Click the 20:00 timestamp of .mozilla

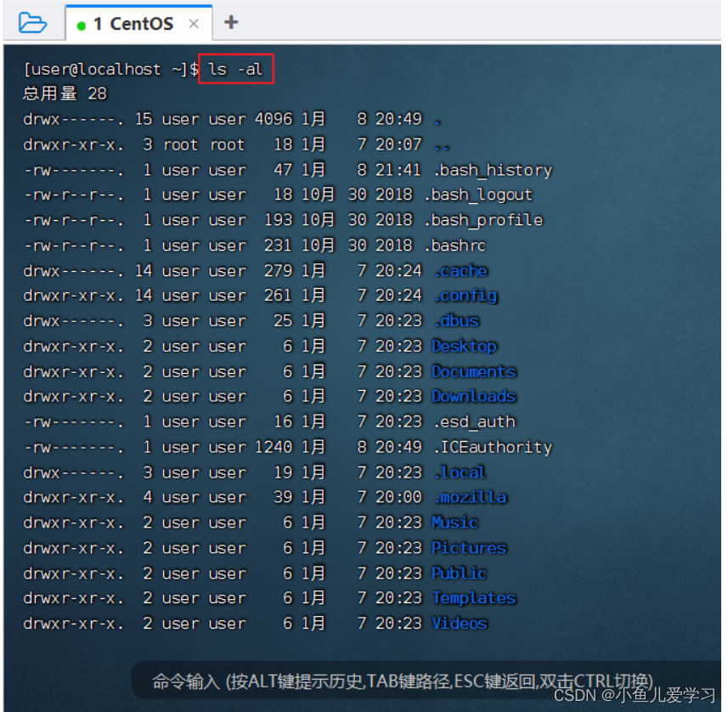click(x=398, y=497)
